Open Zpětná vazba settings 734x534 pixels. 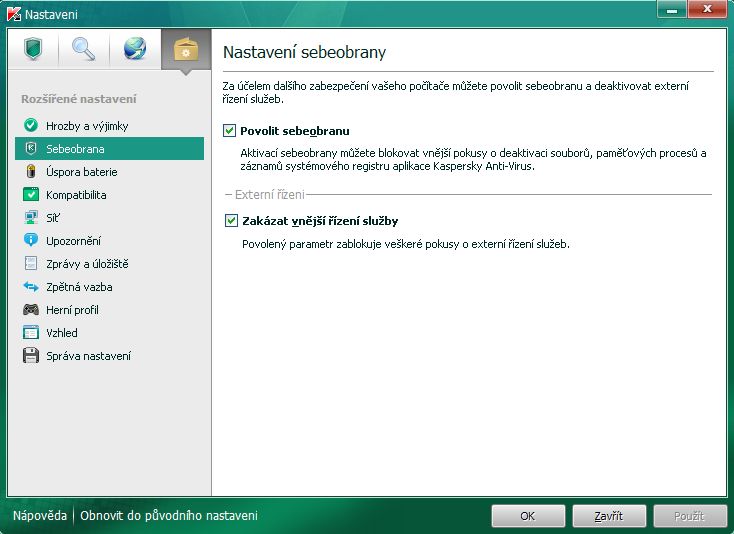110,286
